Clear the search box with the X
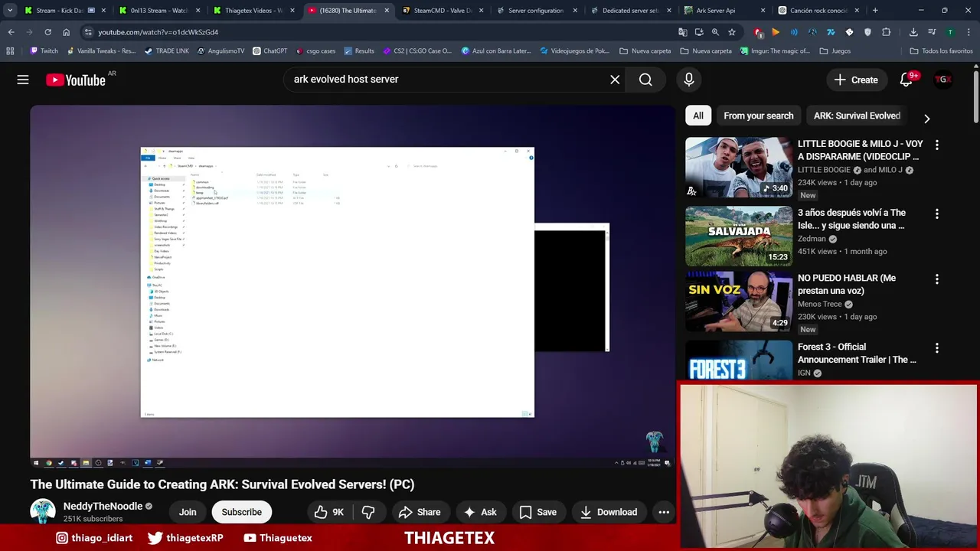The image size is (980, 551). pyautogui.click(x=615, y=80)
